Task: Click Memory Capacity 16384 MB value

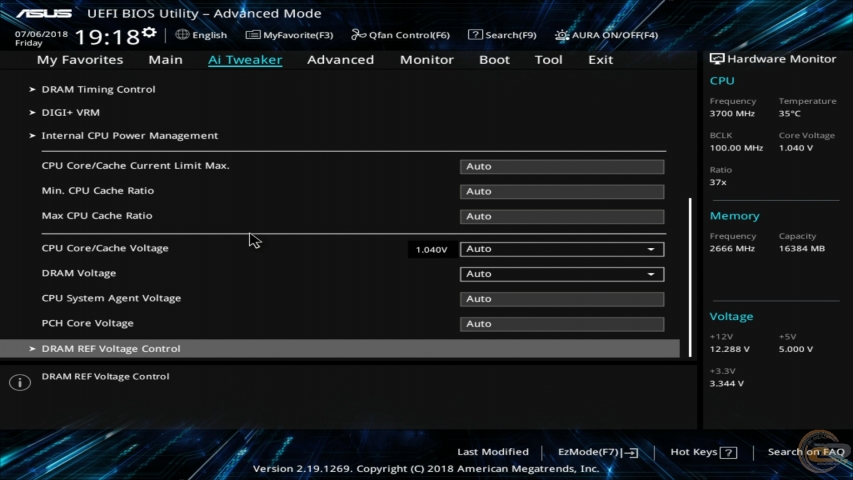Action: coord(801,249)
